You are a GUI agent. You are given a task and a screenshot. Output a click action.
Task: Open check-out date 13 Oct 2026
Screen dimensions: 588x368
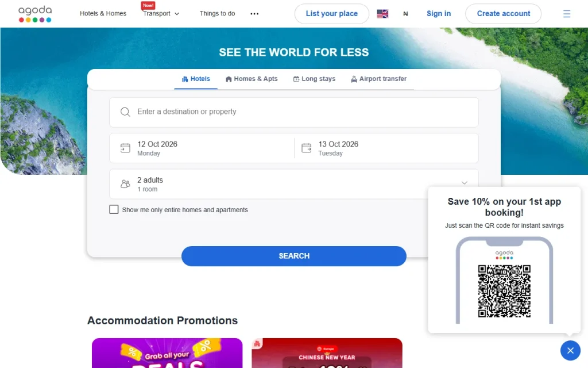point(386,148)
